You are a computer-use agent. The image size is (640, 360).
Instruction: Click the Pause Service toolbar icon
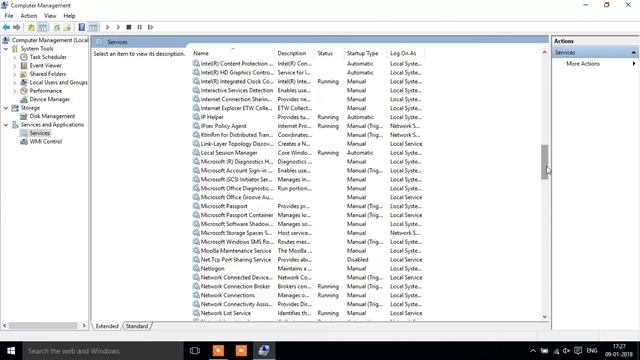[140, 27]
